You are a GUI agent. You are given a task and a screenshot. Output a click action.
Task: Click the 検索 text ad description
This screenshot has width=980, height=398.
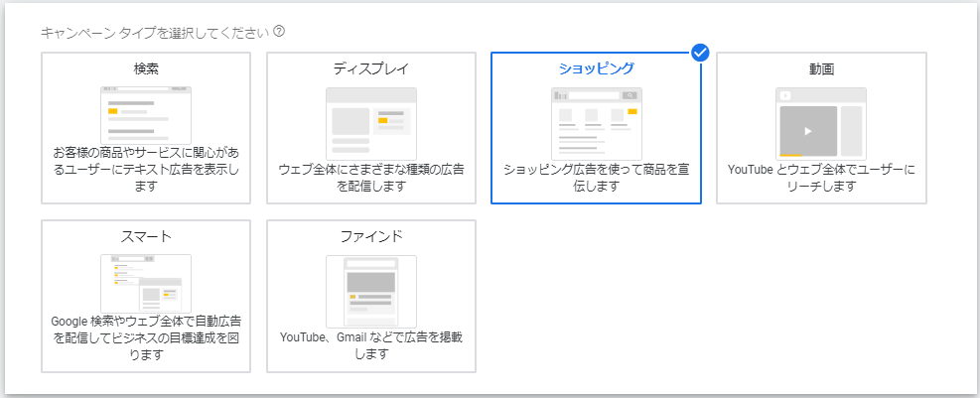pyautogui.click(x=146, y=170)
